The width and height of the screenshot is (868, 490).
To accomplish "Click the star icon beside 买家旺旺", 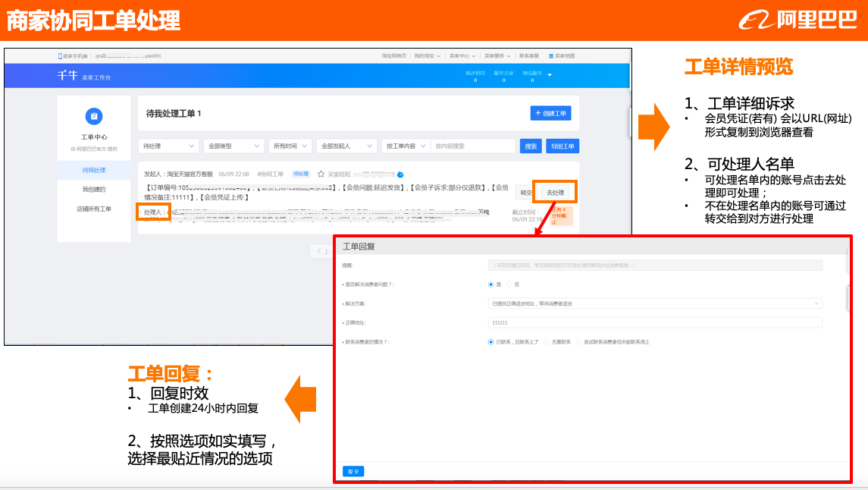I will click(x=321, y=174).
